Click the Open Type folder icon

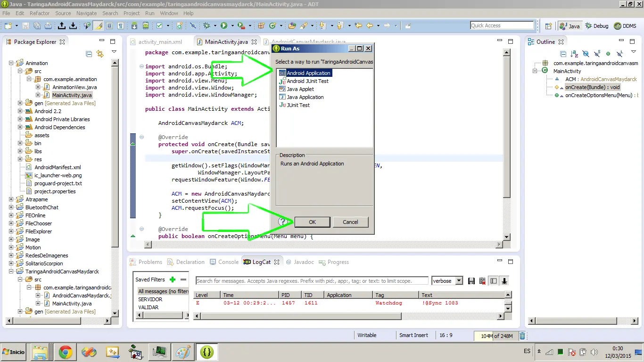click(292, 26)
